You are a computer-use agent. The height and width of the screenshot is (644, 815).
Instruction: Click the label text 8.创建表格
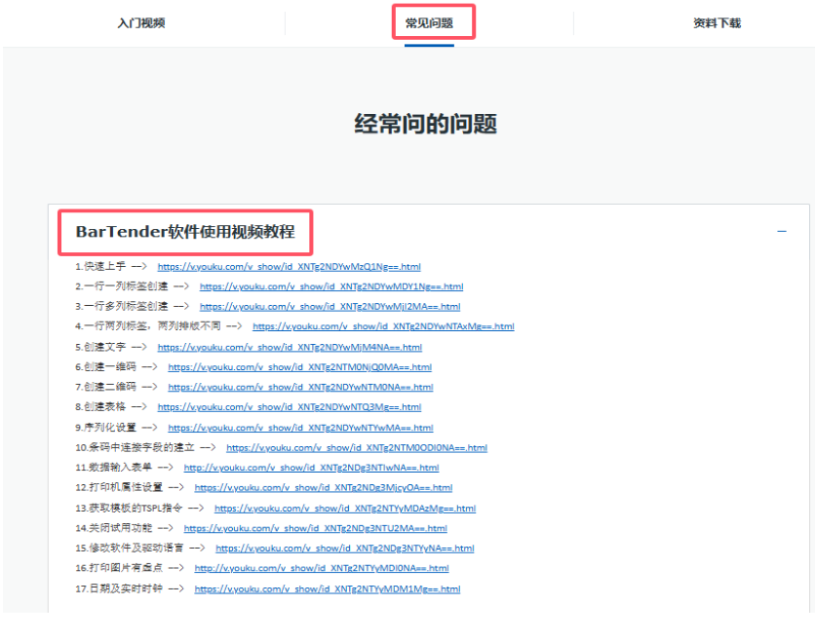(100, 407)
